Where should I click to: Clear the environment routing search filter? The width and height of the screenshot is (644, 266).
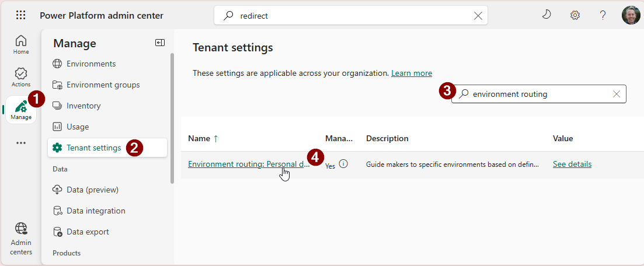point(616,94)
